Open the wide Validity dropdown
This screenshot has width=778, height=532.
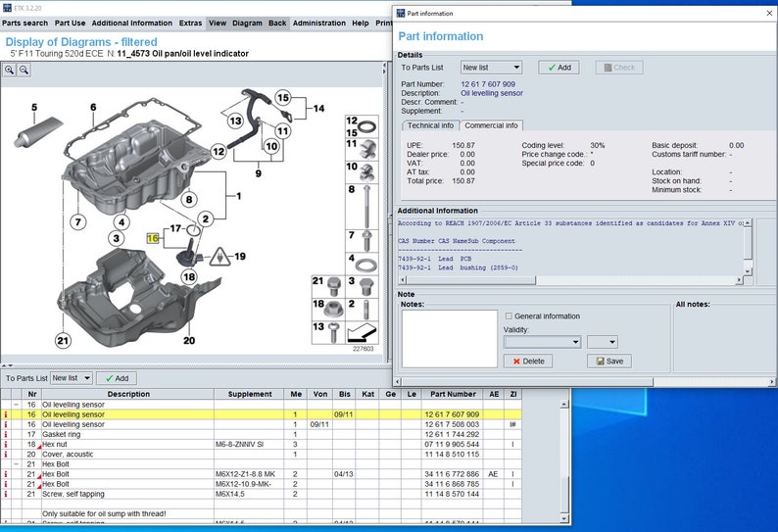542,342
